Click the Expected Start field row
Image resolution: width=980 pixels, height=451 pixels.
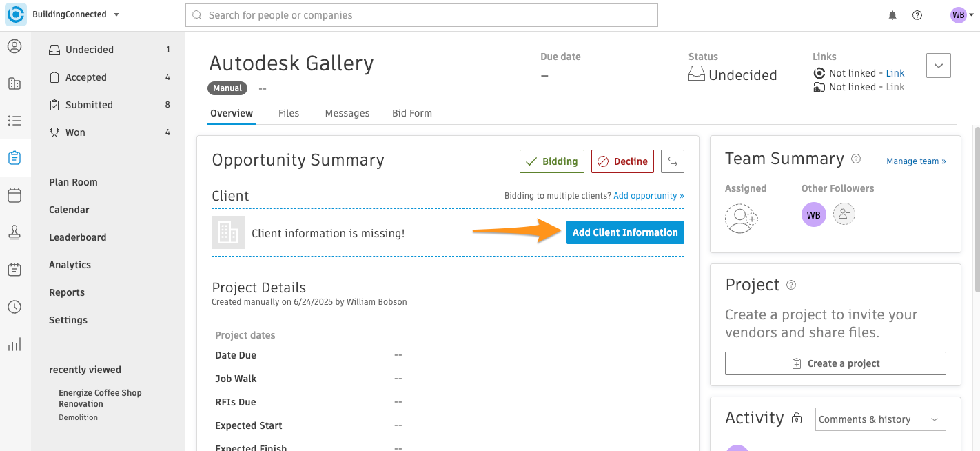point(448,425)
